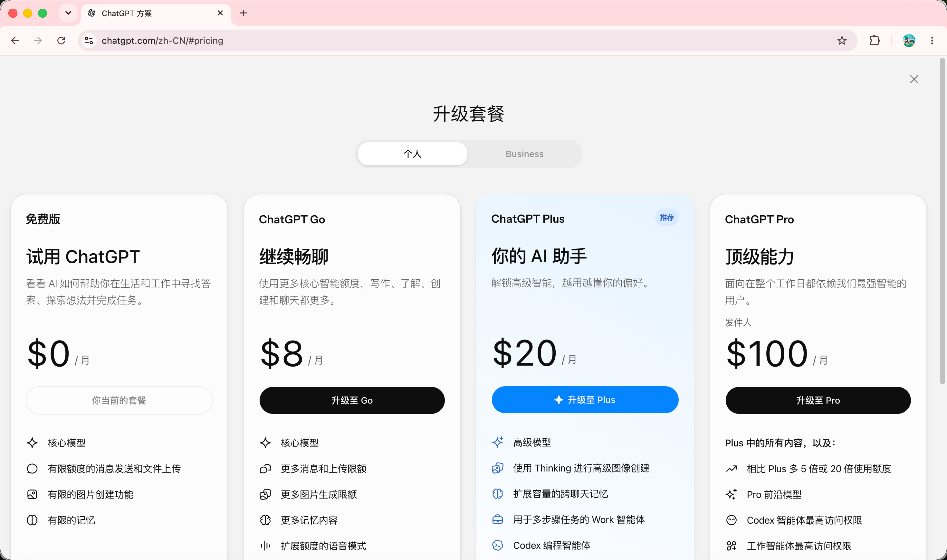Click the icon beside 工作智能体最高访问权限

(732, 546)
